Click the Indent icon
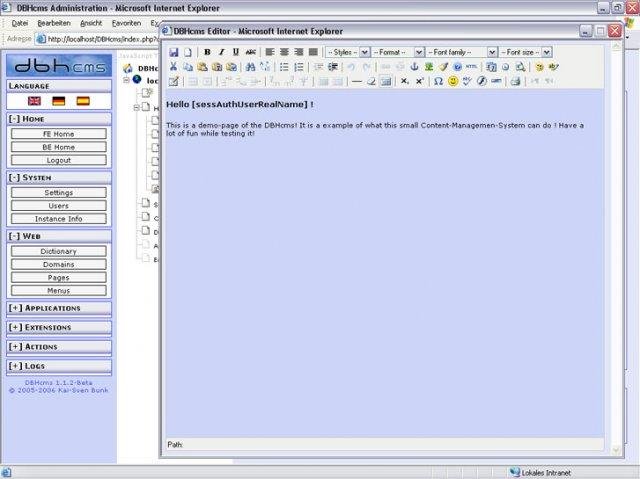This screenshot has height=479, width=640. click(333, 67)
